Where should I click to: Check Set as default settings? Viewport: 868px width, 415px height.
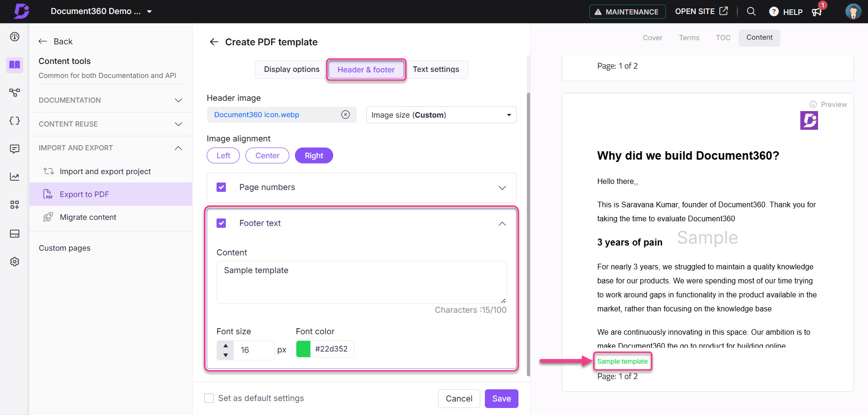click(209, 398)
